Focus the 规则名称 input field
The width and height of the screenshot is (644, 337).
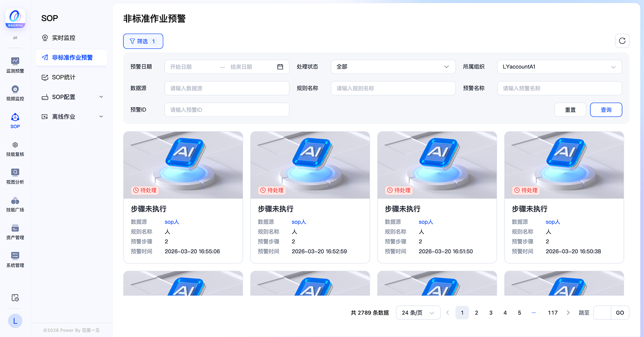coord(393,88)
